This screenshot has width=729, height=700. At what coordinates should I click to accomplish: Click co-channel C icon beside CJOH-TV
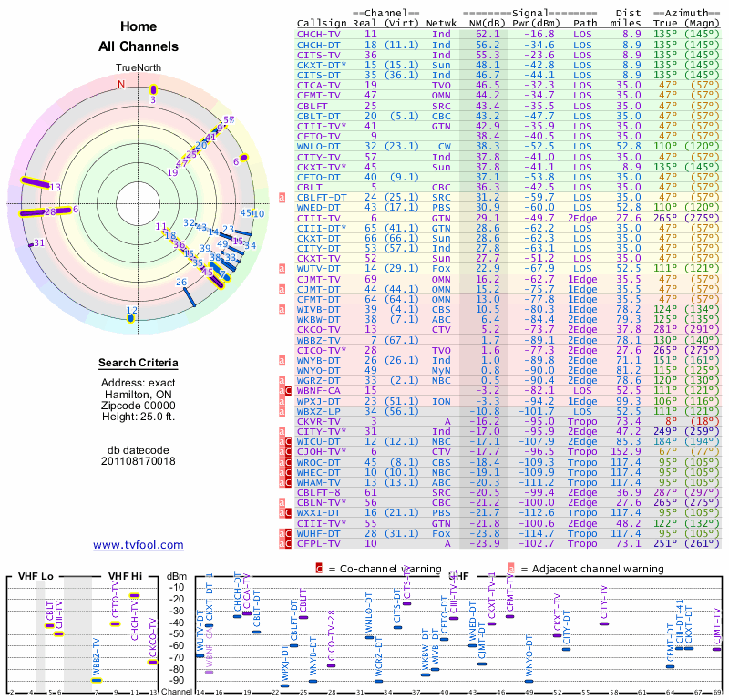pyautogui.click(x=288, y=452)
